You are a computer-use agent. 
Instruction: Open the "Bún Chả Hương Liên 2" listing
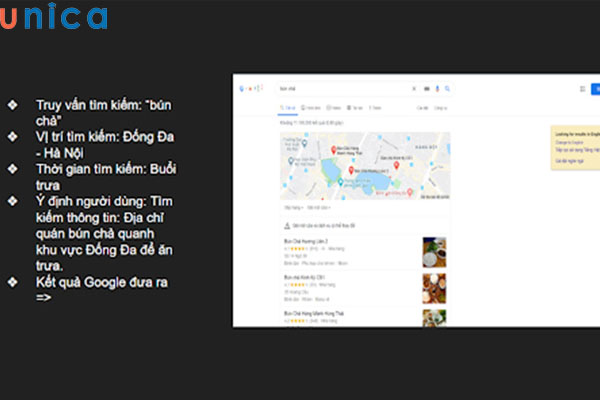[306, 241]
